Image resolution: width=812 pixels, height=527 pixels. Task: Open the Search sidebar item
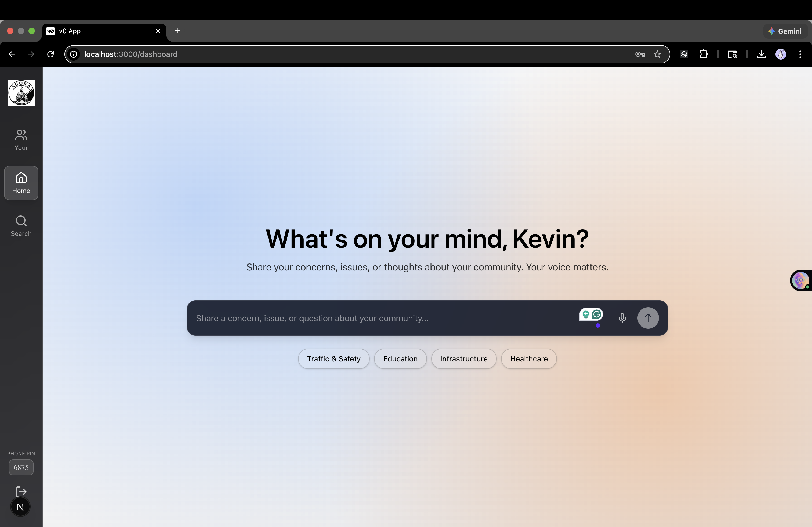(x=21, y=226)
